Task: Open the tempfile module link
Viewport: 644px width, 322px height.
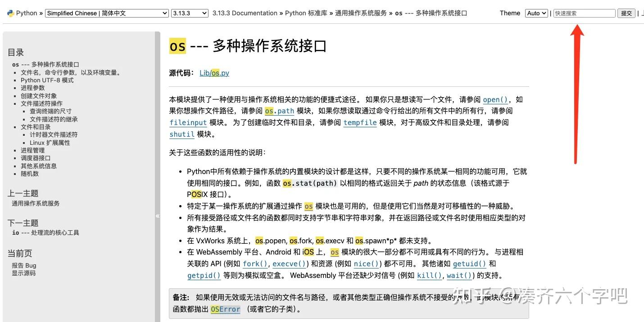Action: [x=360, y=122]
